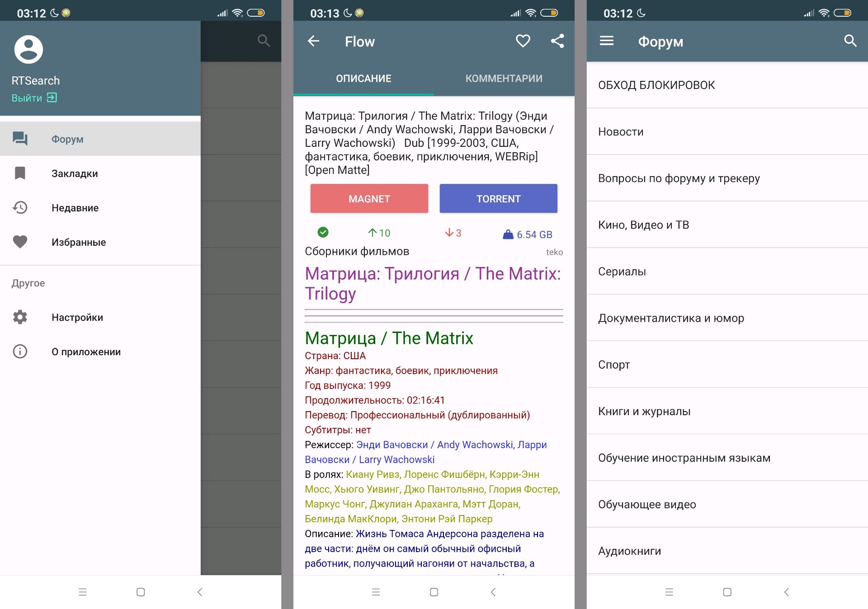Click Продолжительность: 02:16:41 line
Image resolution: width=868 pixels, height=609 pixels.
click(374, 400)
